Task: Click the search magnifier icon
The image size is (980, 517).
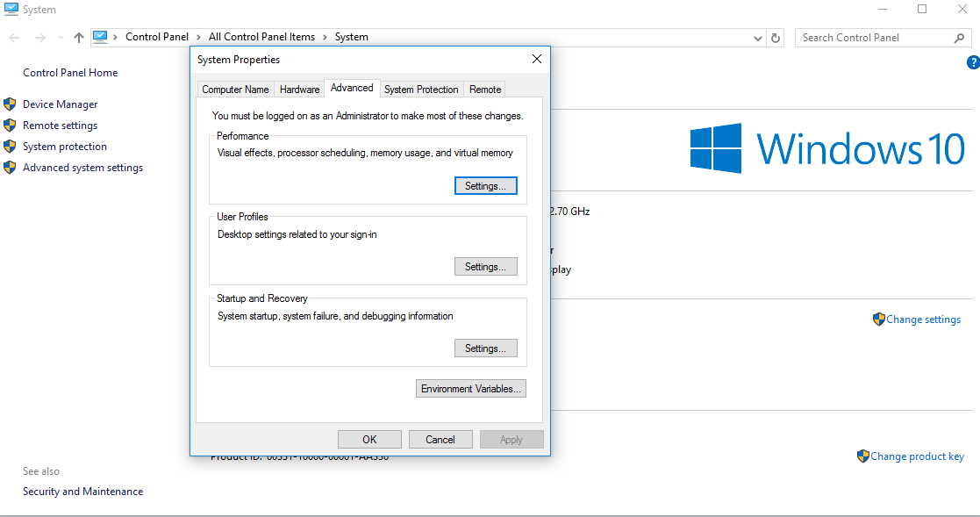Action: pos(959,38)
